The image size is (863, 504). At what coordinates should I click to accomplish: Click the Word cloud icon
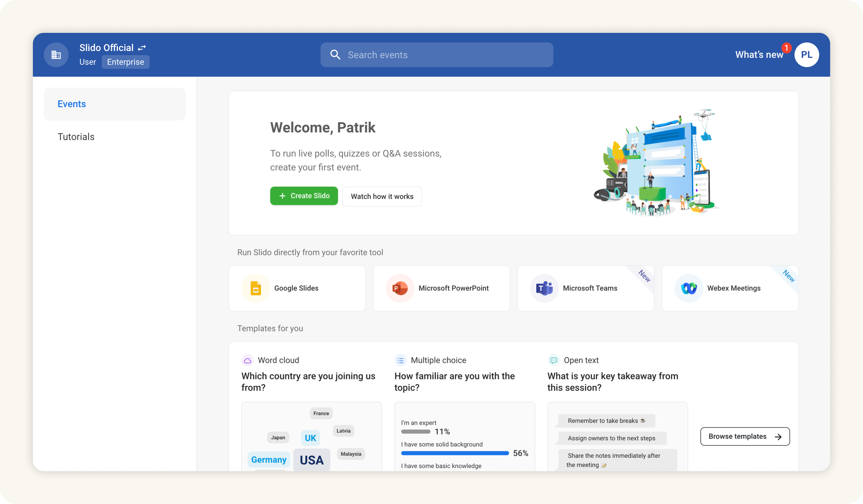[x=247, y=360]
